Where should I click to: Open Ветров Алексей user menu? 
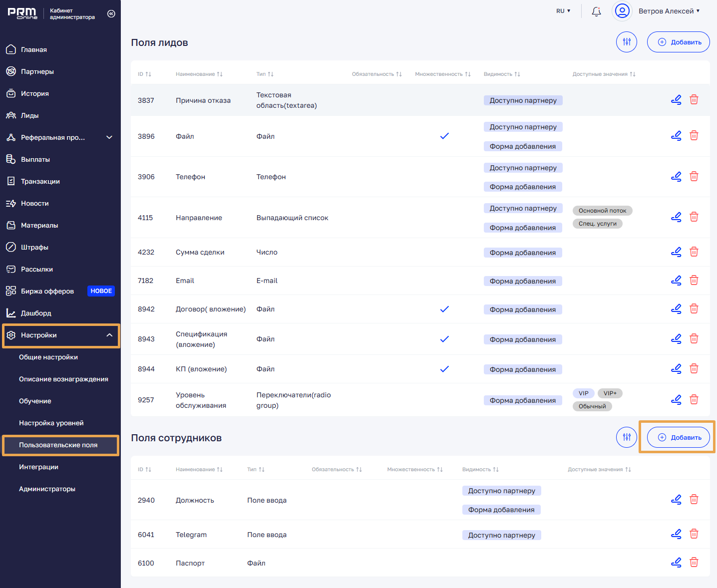669,11
